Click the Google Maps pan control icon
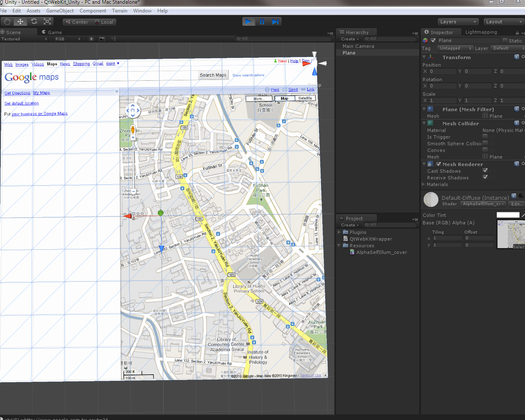Screen dimensions: 525x420 (x=133, y=111)
